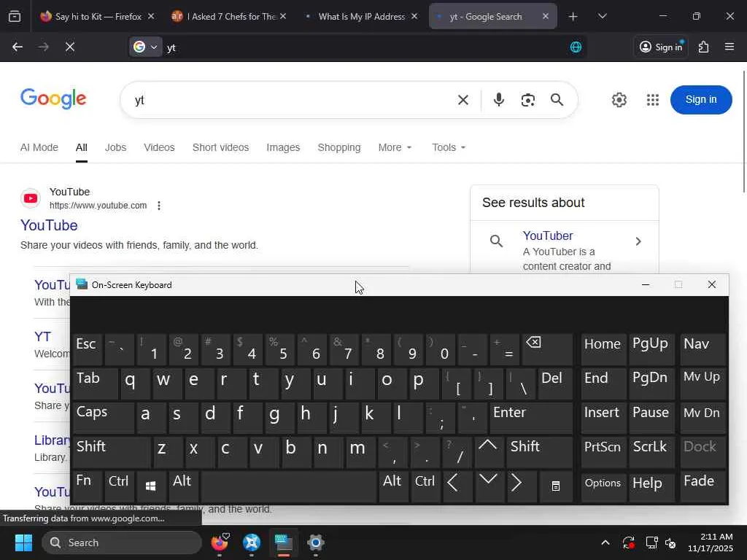The image size is (747, 560).
Task: Click the Enter key on On-Screen Keyboard
Action: [x=531, y=418]
